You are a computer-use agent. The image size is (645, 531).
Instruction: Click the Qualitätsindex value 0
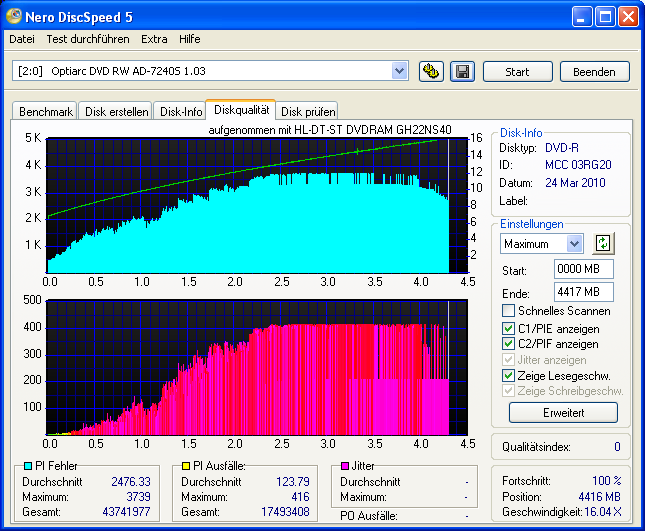[x=617, y=447]
